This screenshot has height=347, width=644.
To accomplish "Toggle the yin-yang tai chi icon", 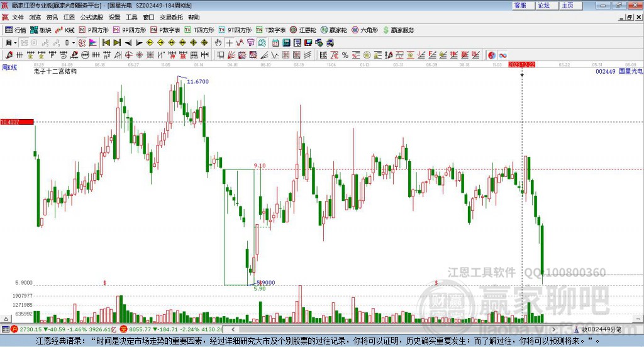I will (x=491, y=55).
